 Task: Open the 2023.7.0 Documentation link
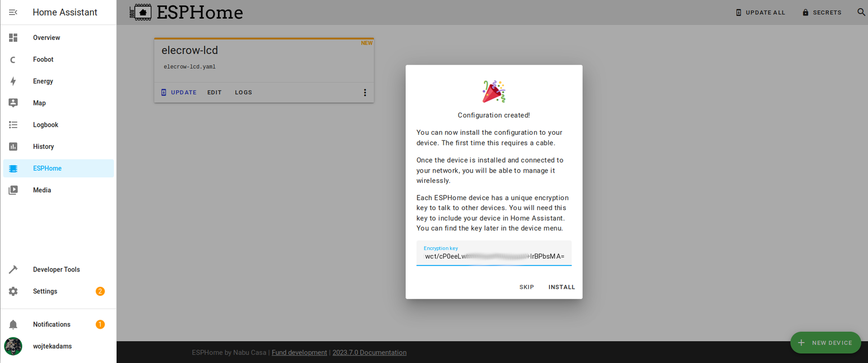369,352
